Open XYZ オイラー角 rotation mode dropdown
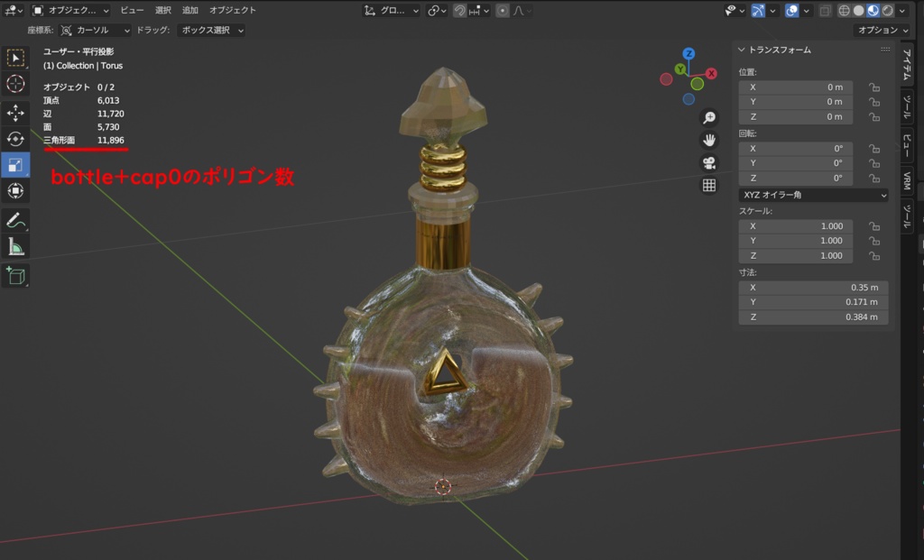Viewport: 924px width, 560px height. (813, 195)
